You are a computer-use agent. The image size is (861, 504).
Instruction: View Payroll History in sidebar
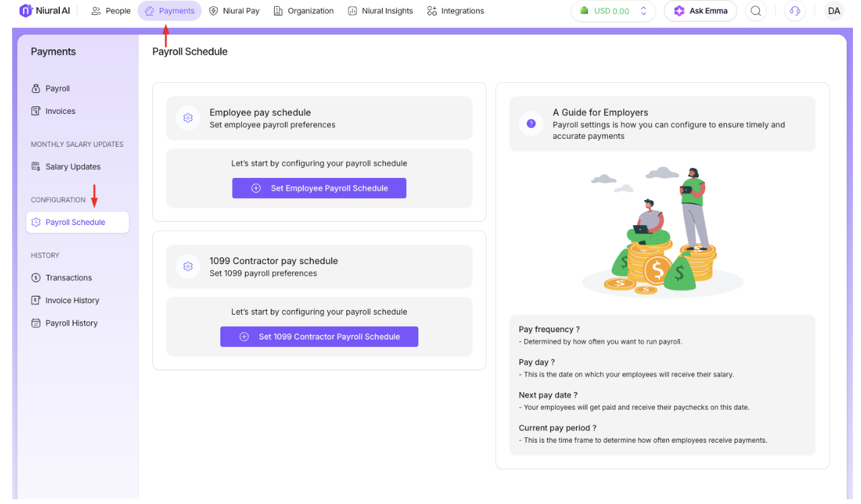point(71,323)
